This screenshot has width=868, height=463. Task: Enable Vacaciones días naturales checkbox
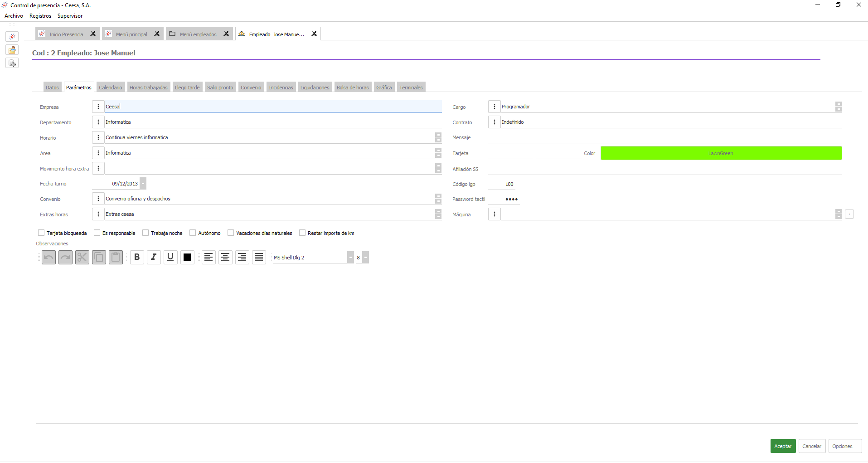(231, 233)
